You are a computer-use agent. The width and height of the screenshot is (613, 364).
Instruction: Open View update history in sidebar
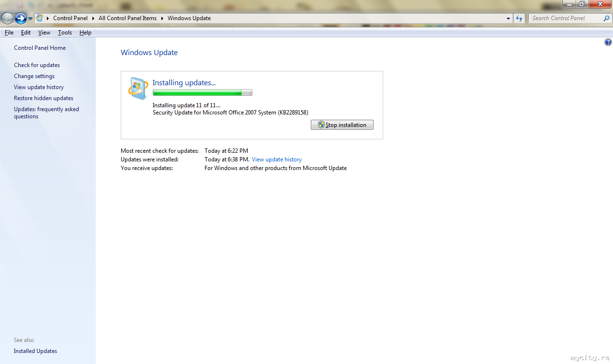pyautogui.click(x=39, y=87)
